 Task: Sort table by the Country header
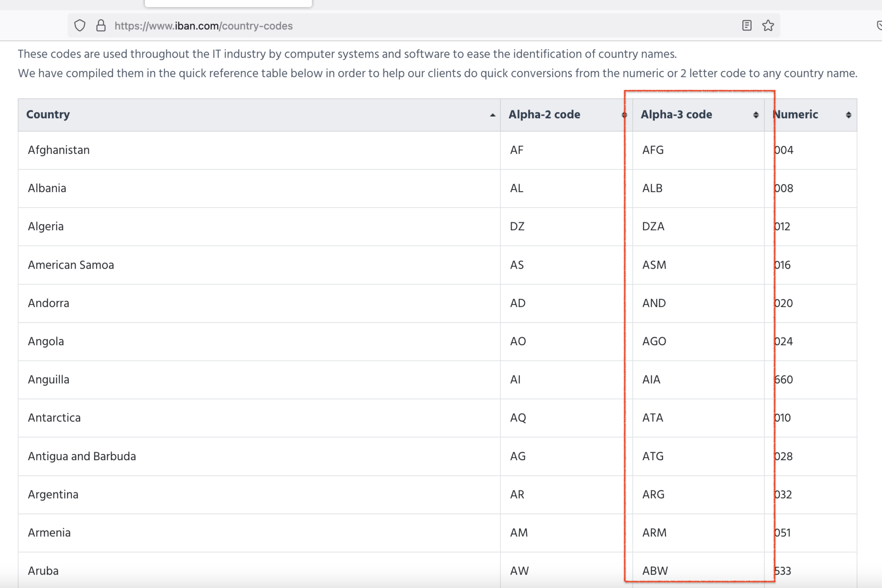pyautogui.click(x=48, y=115)
